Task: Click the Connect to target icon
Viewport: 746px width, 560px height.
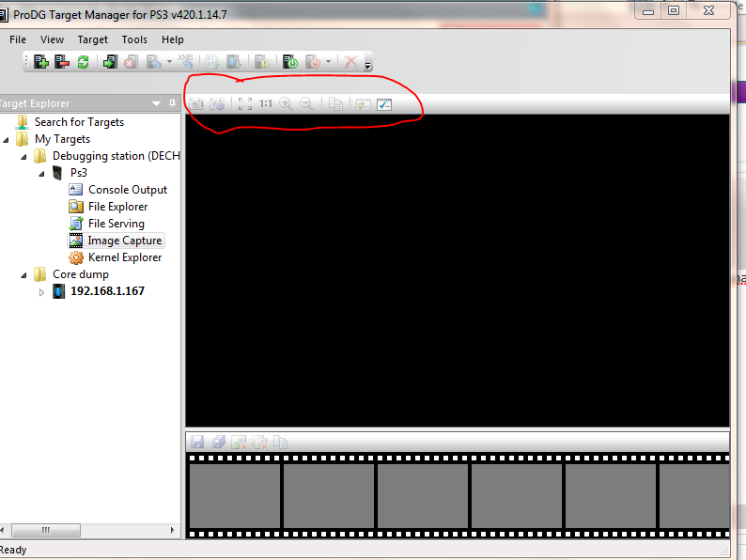Action: click(110, 62)
